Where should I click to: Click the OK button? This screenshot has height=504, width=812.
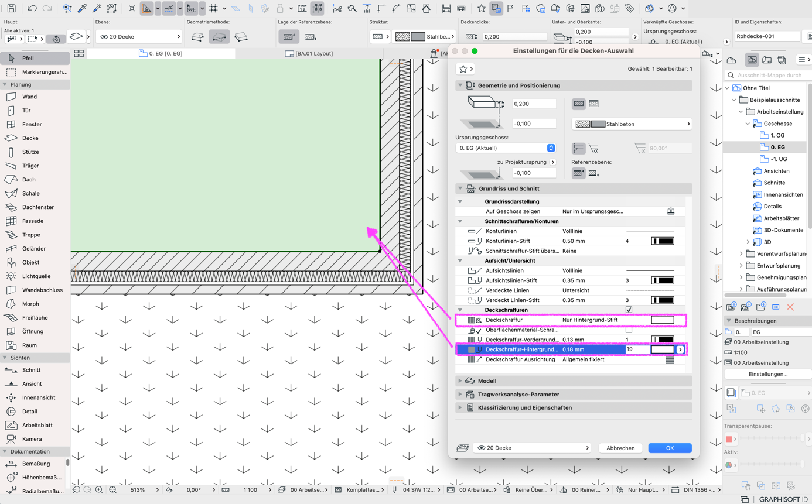[x=670, y=448]
